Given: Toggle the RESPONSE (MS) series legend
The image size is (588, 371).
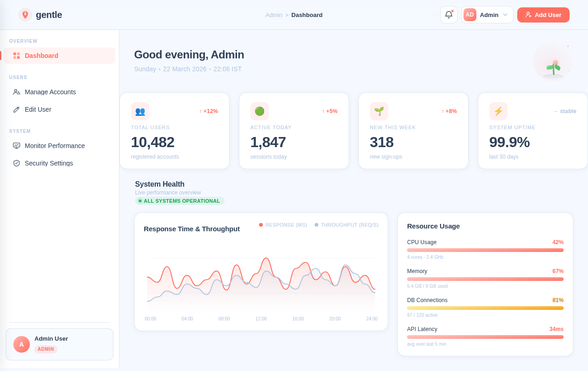Looking at the screenshot, I should pyautogui.click(x=283, y=225).
